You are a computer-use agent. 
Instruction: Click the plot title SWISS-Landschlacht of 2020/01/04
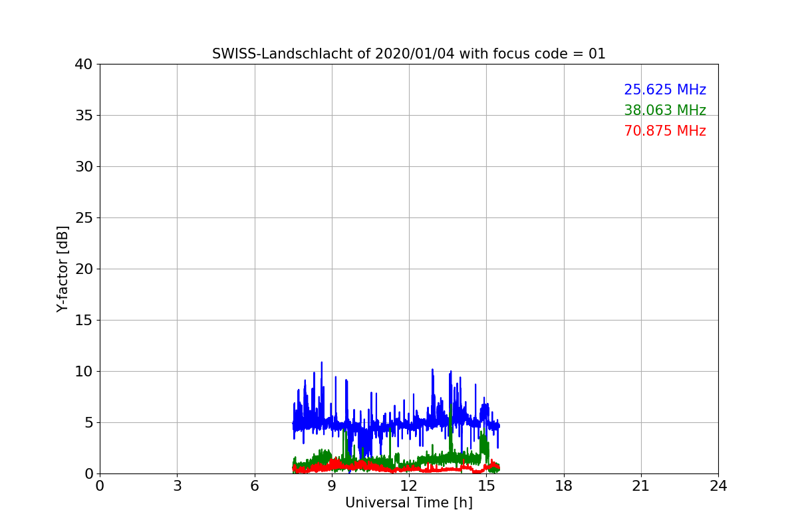408,54
